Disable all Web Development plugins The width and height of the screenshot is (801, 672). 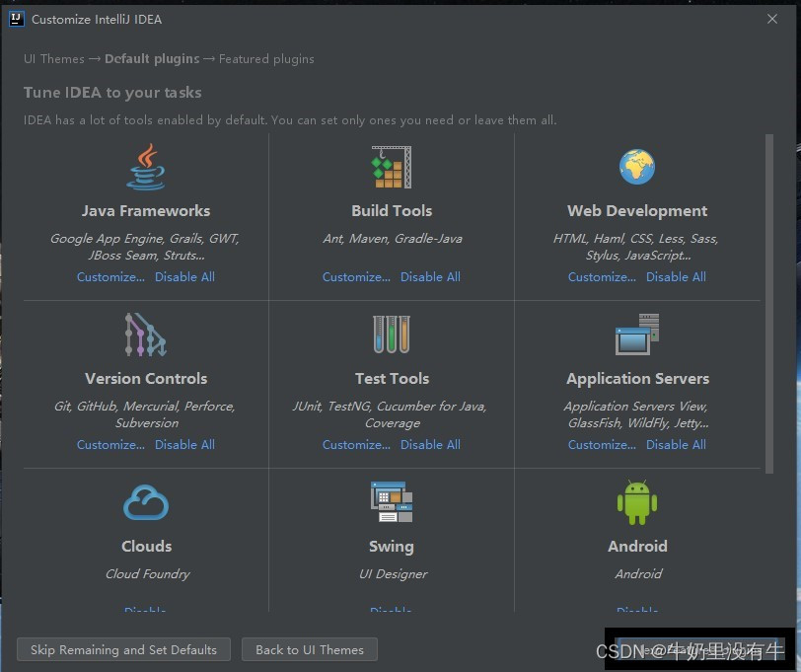[x=677, y=277]
